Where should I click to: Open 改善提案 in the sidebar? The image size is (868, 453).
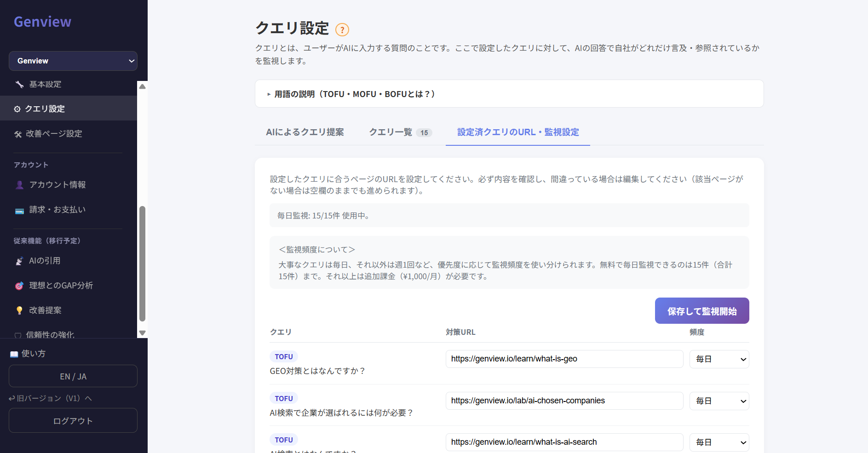(69, 310)
